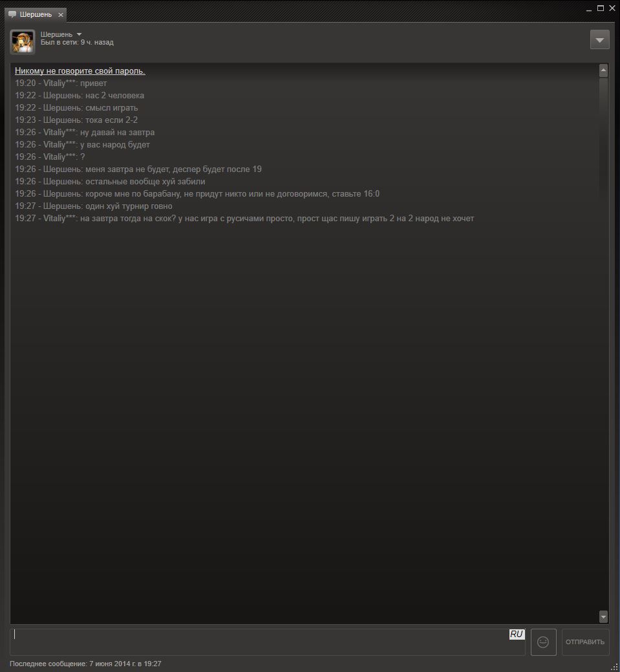Open the emoticon picker smiley button
The height and width of the screenshot is (672, 620).
point(543,642)
